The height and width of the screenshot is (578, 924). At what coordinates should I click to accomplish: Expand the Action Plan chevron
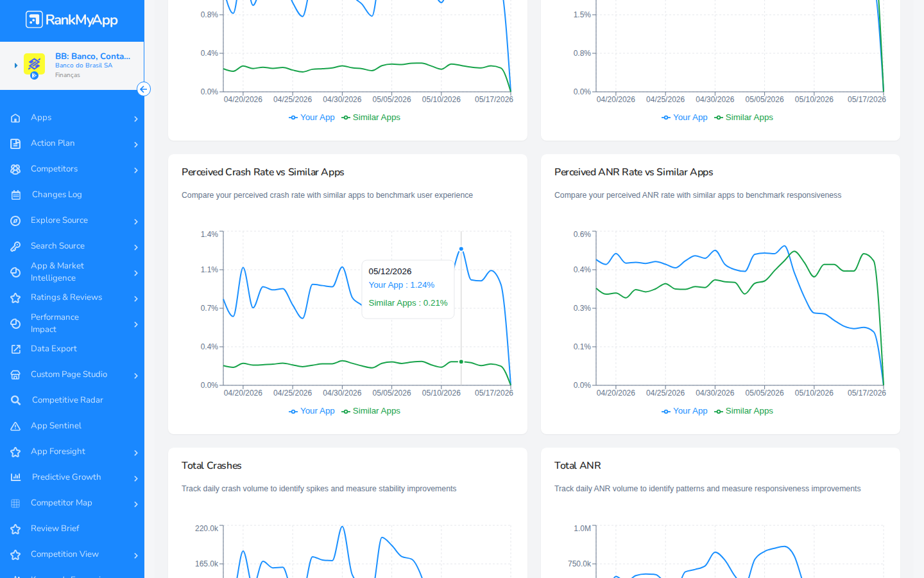click(x=136, y=144)
